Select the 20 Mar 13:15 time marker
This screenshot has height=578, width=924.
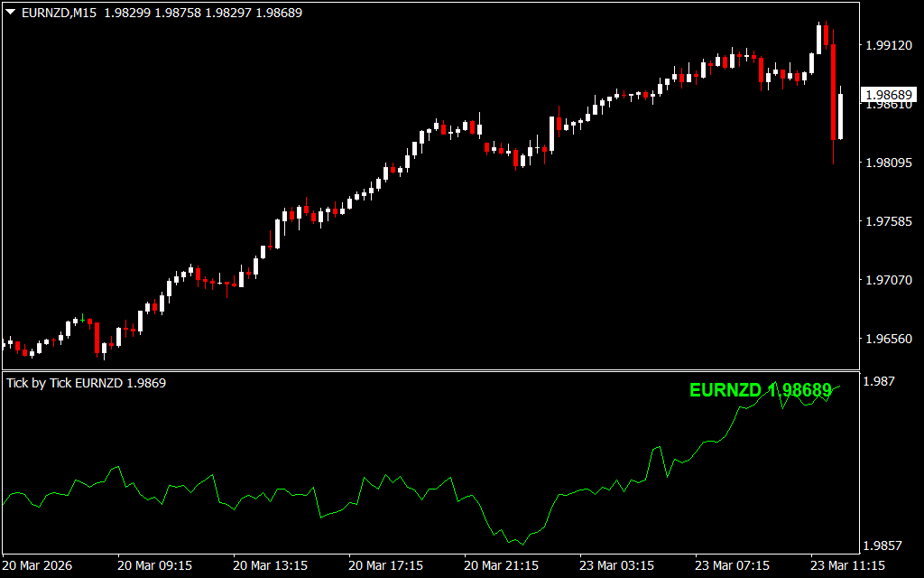(x=270, y=565)
